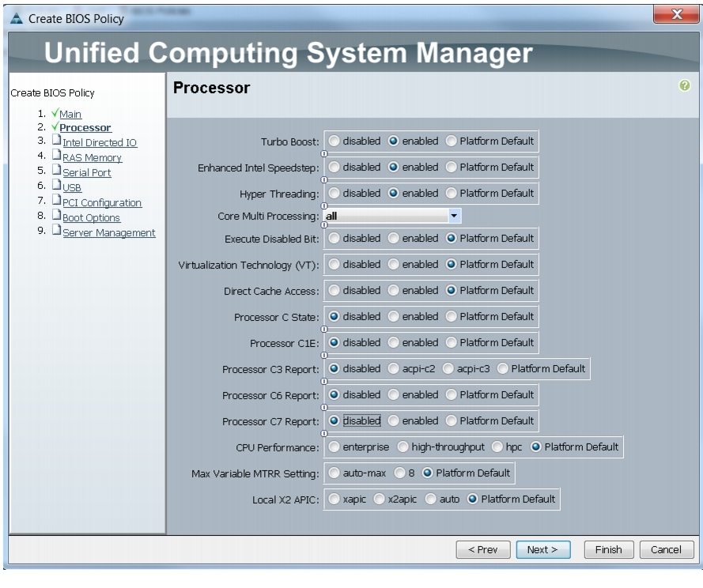The image size is (703, 588).
Task: Set Processor C State to Platform Default
Action: point(451,316)
